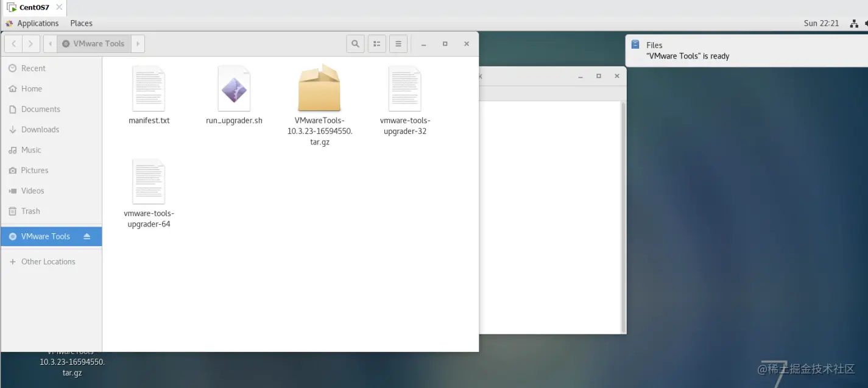Select the run_upgrader.sh script icon
Screen dimensions: 868x388
point(234,88)
